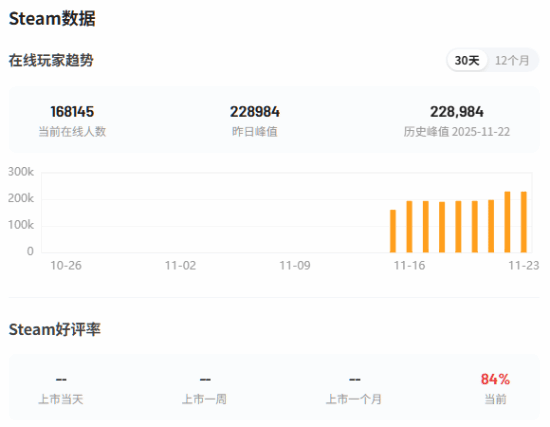Click the 历史峰值 2025-11-22 label
This screenshot has width=550, height=427.
tap(457, 132)
